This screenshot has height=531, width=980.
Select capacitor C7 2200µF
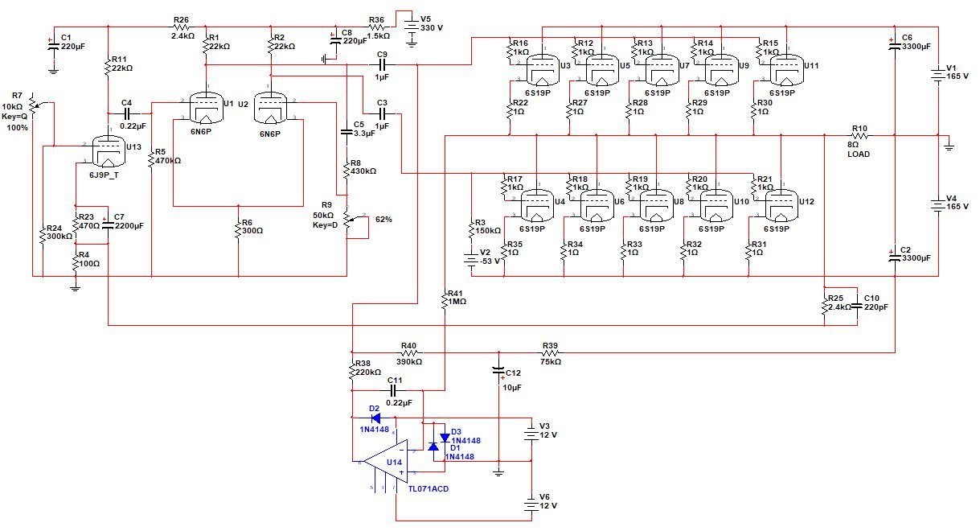point(108,228)
